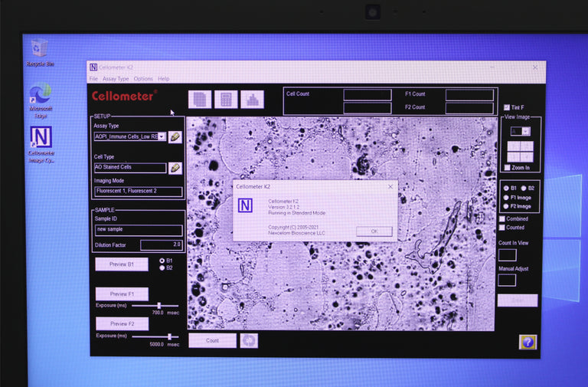The width and height of the screenshot is (588, 387).
Task: Expand the Assay Type dropdown
Action: click(x=162, y=136)
